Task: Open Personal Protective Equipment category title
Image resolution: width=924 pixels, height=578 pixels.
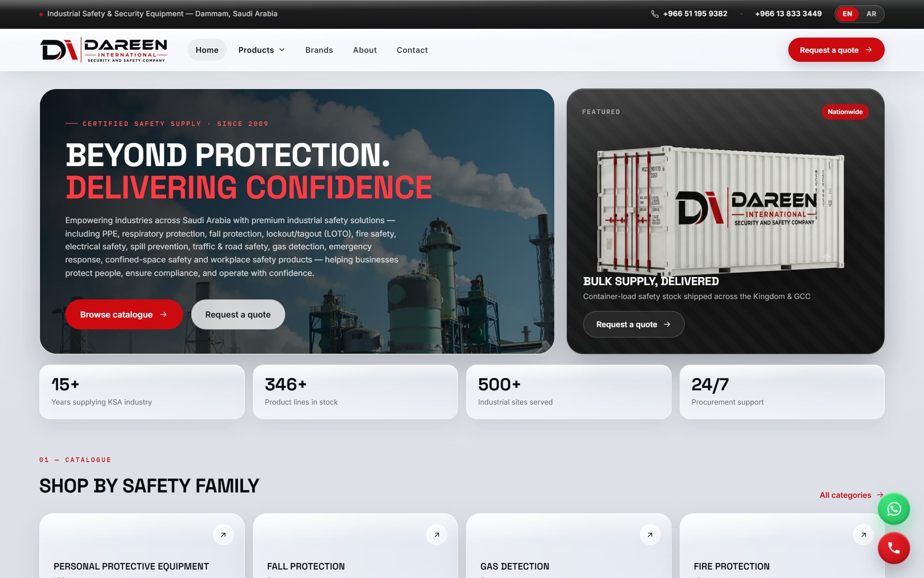Action: tap(131, 566)
